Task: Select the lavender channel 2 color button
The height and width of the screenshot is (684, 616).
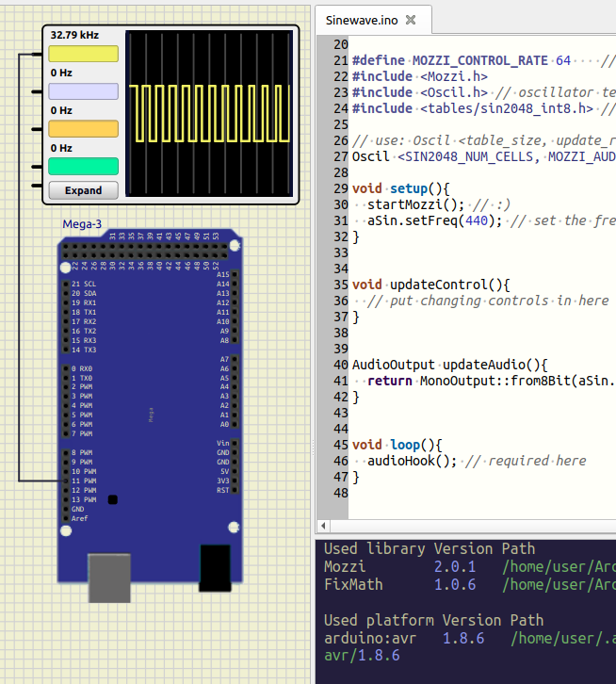Action: [83, 91]
